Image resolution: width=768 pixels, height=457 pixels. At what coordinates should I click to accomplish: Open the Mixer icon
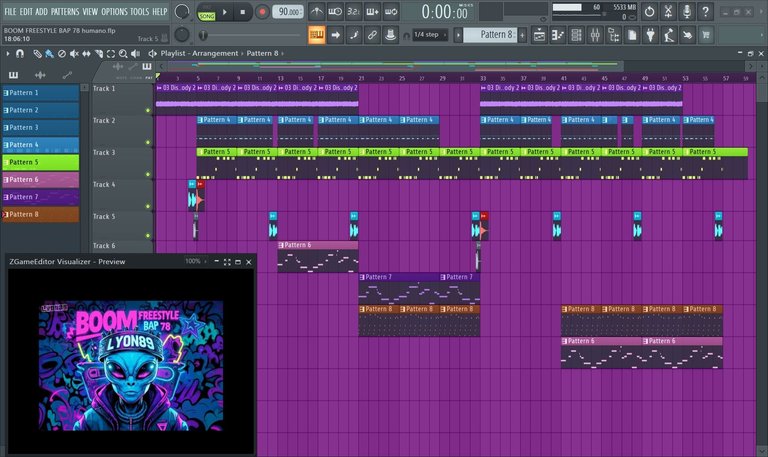(595, 35)
